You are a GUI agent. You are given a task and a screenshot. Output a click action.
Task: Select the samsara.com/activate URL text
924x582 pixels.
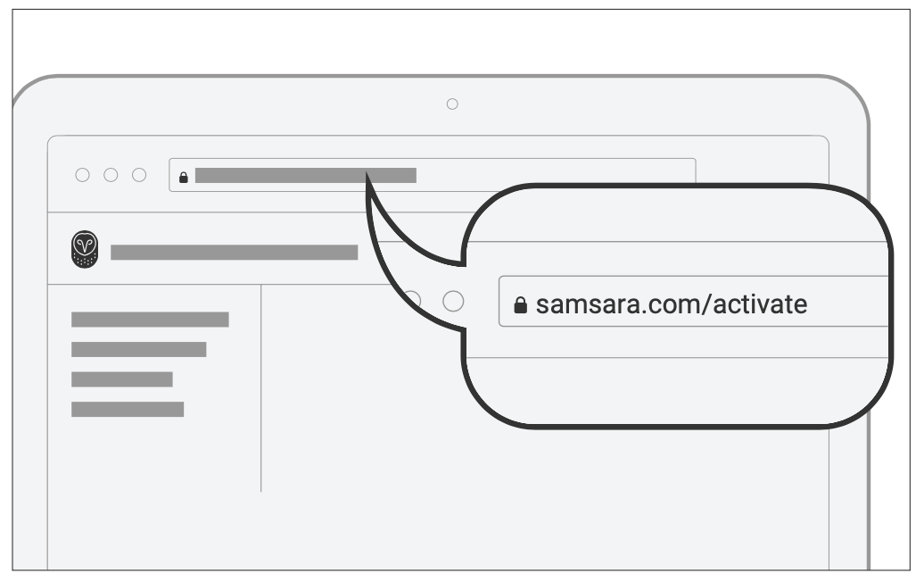click(671, 305)
